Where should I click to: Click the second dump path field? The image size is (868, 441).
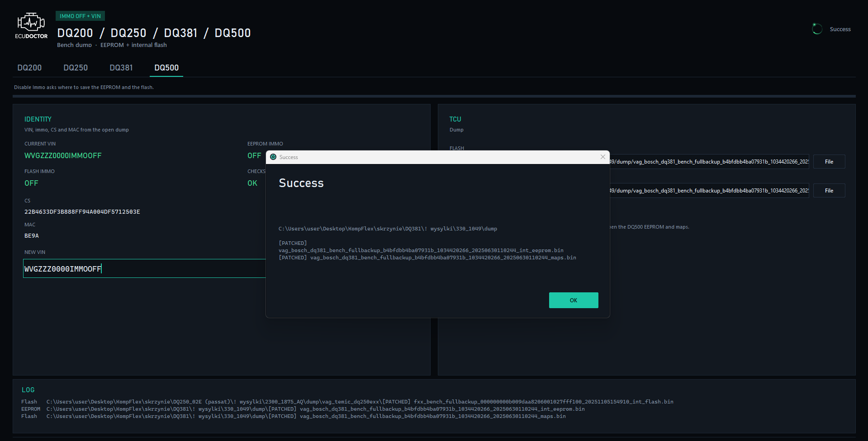pos(709,191)
